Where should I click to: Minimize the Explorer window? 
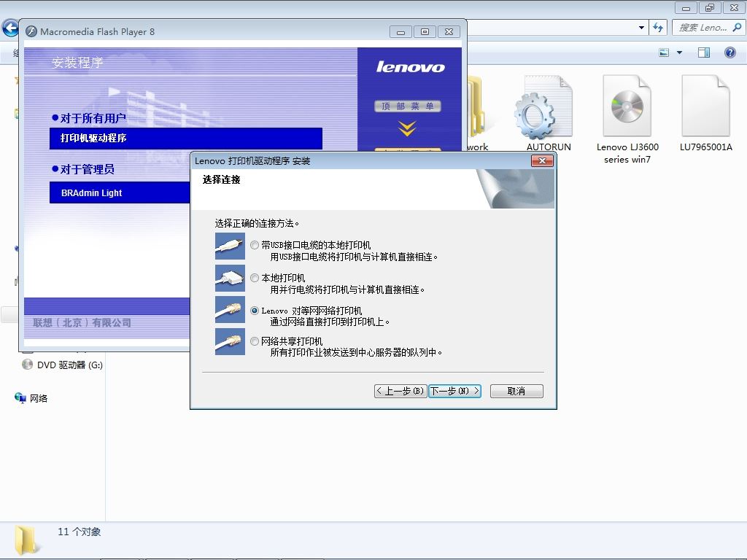pyautogui.click(x=686, y=7)
